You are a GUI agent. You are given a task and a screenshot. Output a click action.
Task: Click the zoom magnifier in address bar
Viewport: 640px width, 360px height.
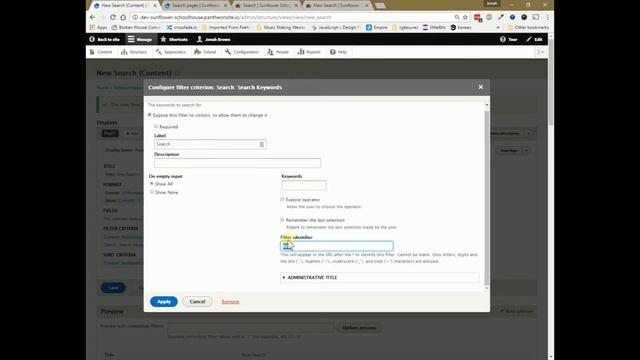tap(456, 17)
